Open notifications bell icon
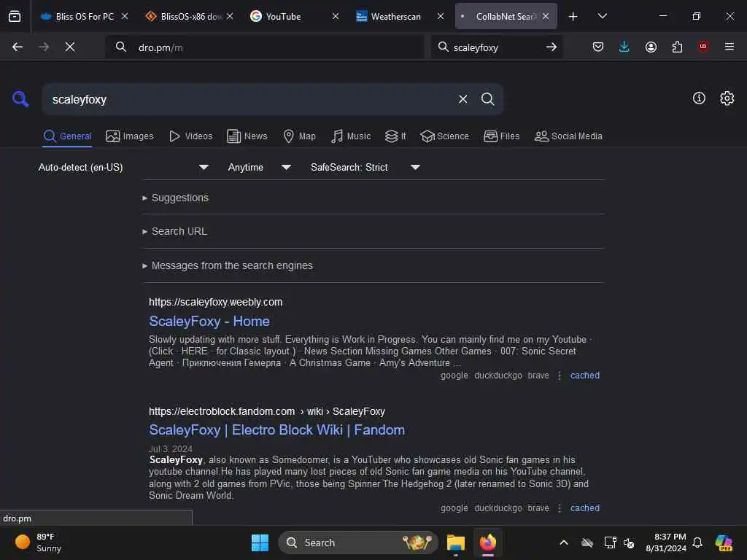This screenshot has width=747, height=560. pyautogui.click(x=697, y=542)
